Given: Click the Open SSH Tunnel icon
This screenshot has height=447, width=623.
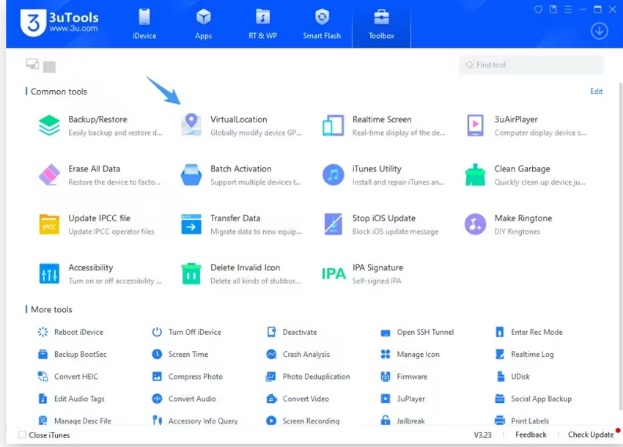Looking at the screenshot, I should (385, 333).
